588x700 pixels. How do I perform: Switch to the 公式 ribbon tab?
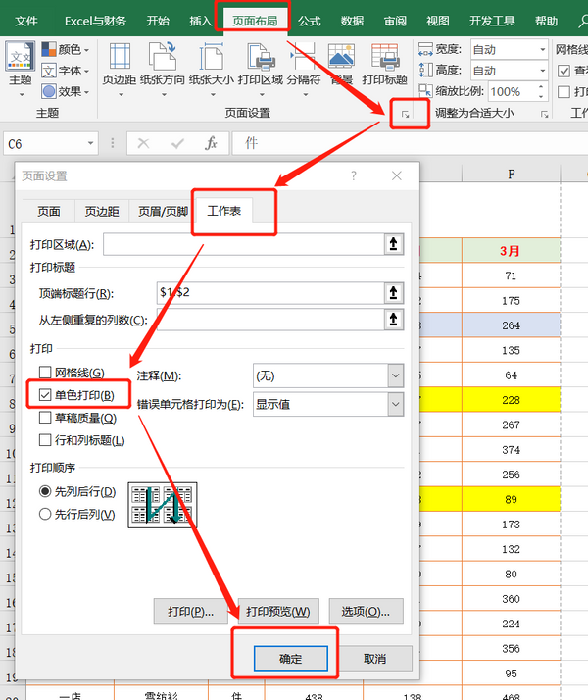[309, 21]
